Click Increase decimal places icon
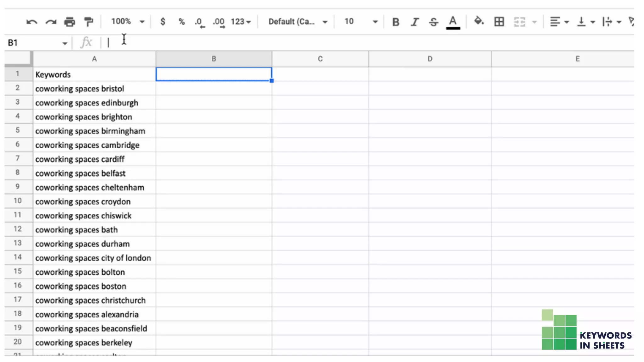Image resolution: width=644 pixels, height=362 pixels. (219, 22)
